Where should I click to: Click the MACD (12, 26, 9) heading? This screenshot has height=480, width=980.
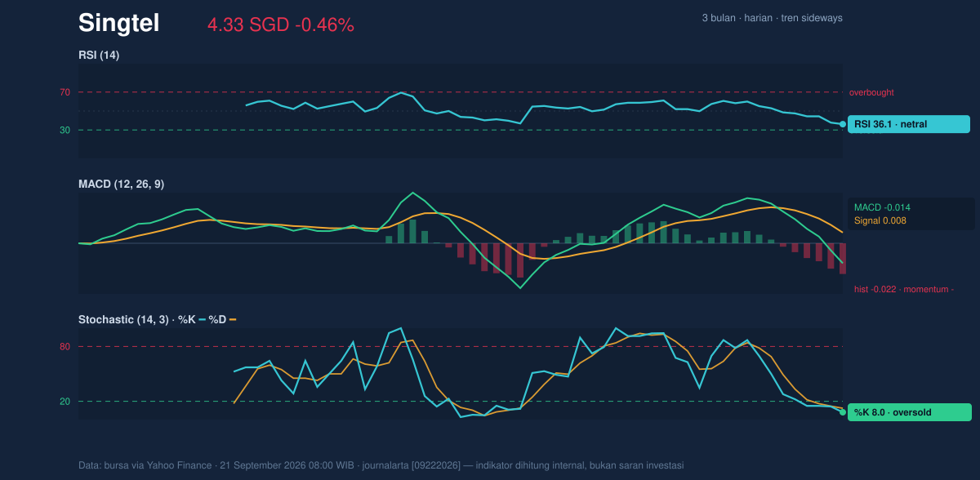pos(121,184)
